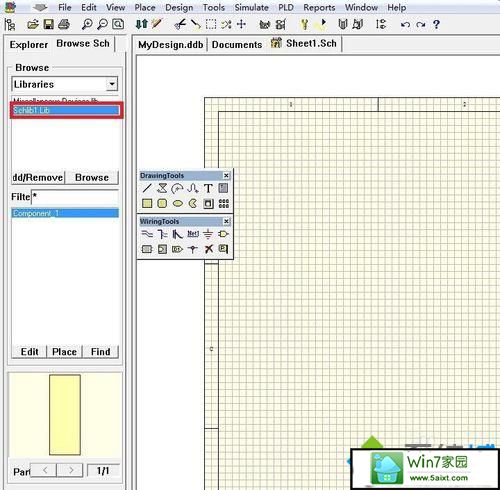Click the Filter input field
Image resolution: width=500 pixels, height=490 pixels.
coord(75,197)
